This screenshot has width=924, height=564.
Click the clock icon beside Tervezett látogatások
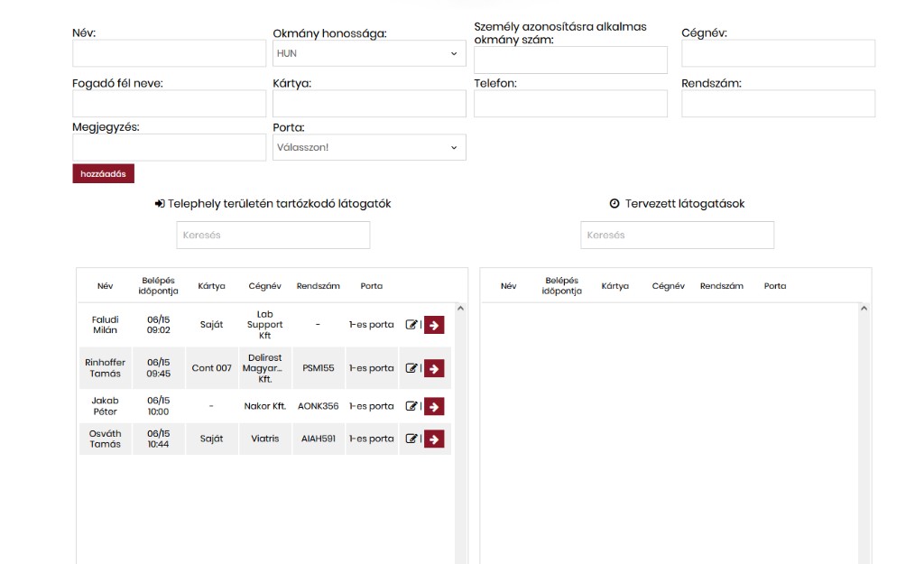(614, 203)
